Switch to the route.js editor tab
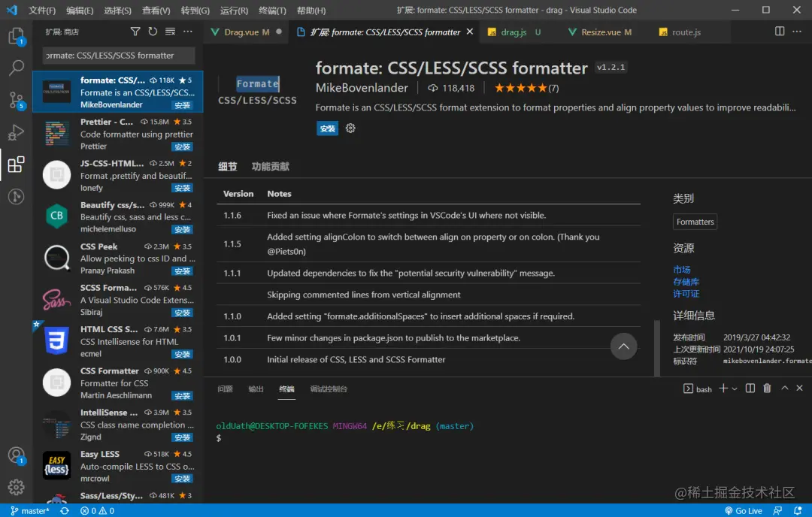 coord(686,32)
